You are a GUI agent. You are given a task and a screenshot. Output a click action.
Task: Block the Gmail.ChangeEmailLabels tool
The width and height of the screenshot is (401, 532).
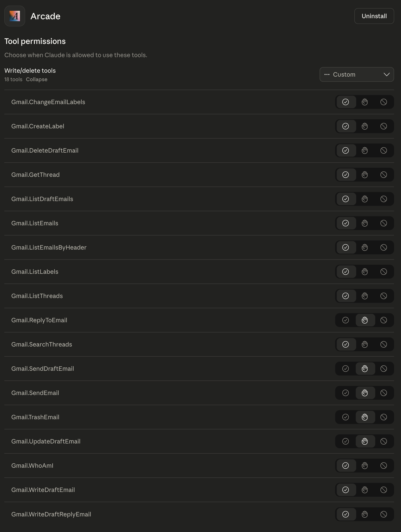coord(383,102)
